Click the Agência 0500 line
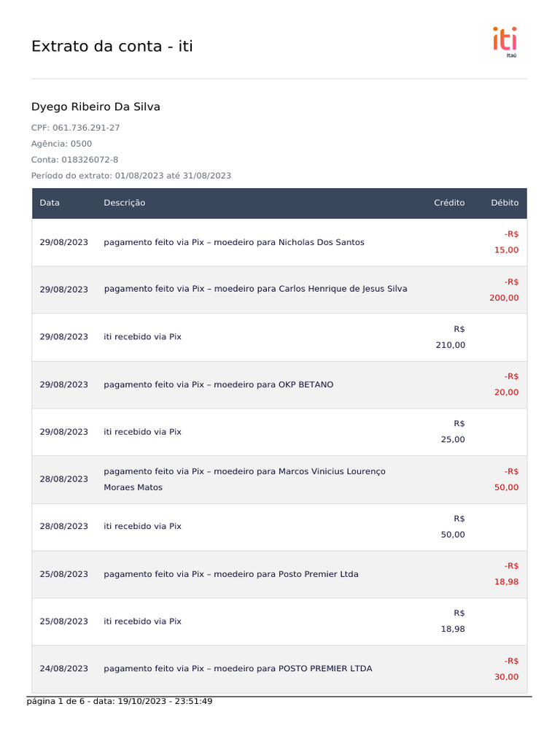560x747 pixels. (x=61, y=144)
